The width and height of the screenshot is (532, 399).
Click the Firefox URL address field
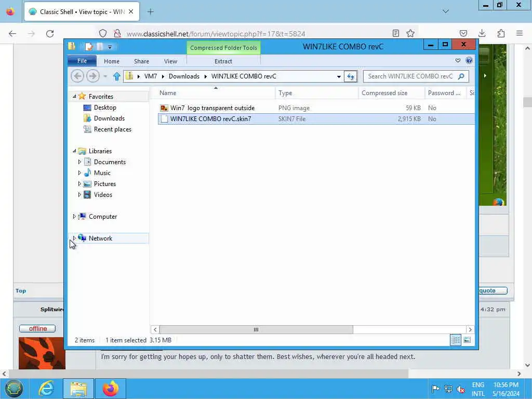[x=258, y=34]
